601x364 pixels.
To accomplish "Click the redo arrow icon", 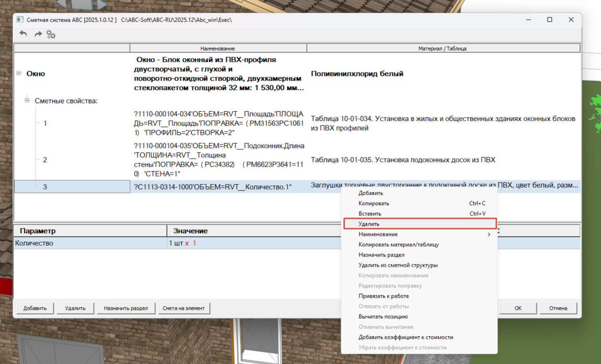I will 38,34.
